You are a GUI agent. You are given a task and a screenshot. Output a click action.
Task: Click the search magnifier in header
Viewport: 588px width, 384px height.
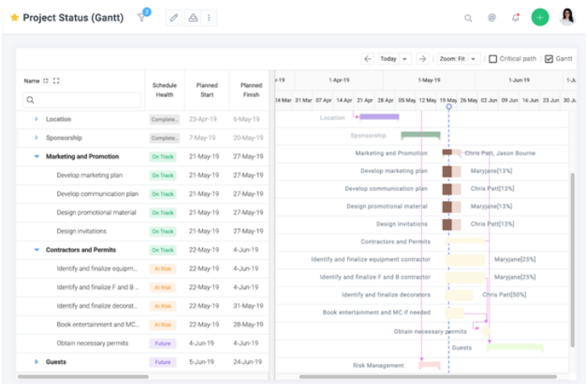(x=468, y=18)
